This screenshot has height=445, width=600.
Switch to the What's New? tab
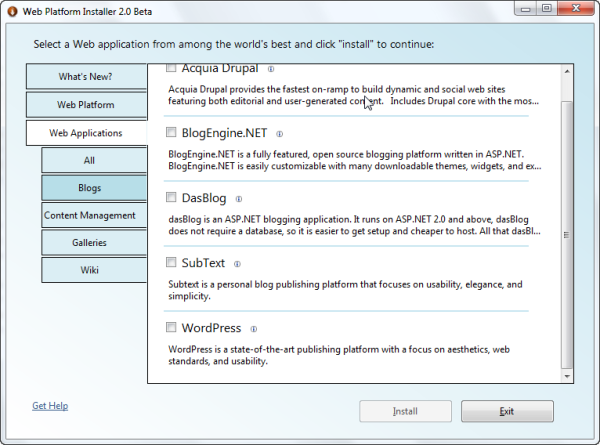point(86,77)
